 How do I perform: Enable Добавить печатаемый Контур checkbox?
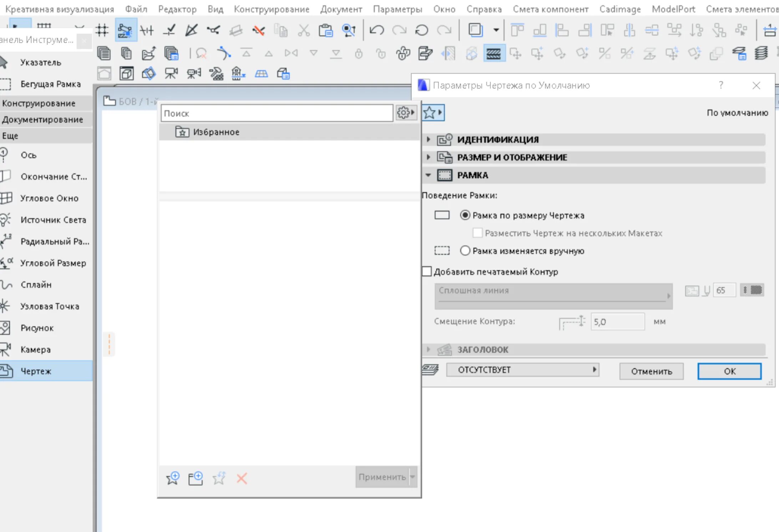click(427, 271)
